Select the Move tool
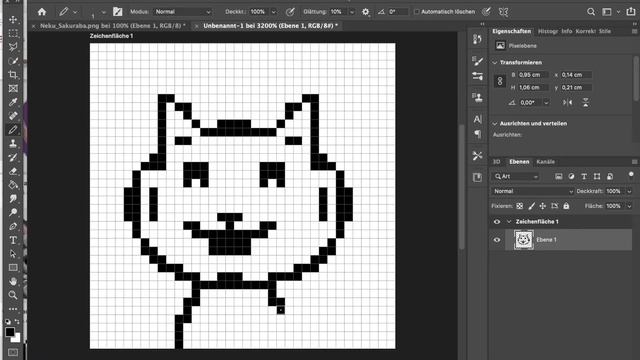Viewport: 640px width, 360px height. point(13,20)
